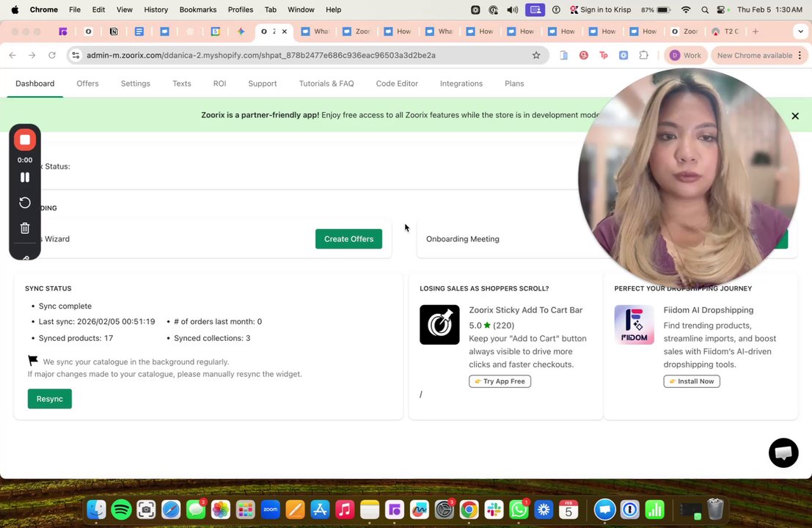Open Safari from the dock
Image resolution: width=812 pixels, height=528 pixels.
coord(171,510)
